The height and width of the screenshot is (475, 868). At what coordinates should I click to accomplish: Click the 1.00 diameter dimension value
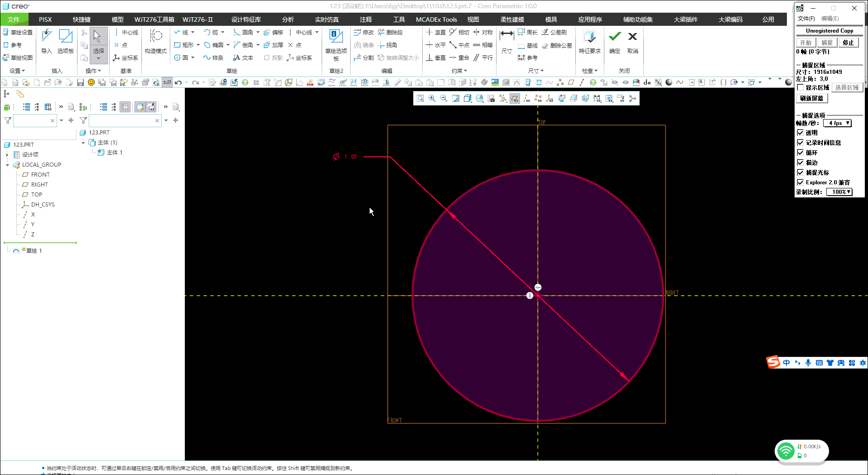350,157
